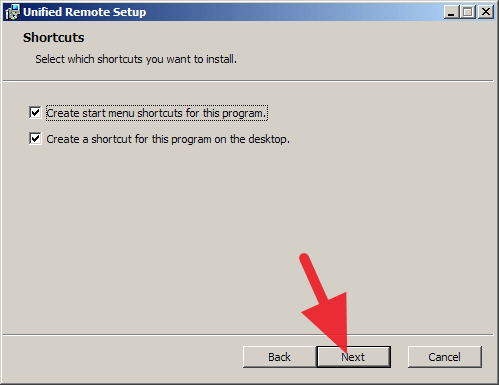Image resolution: width=499 pixels, height=385 pixels.
Task: Click the "Unified Remote Setup" title bar text
Action: pyautogui.click(x=84, y=12)
